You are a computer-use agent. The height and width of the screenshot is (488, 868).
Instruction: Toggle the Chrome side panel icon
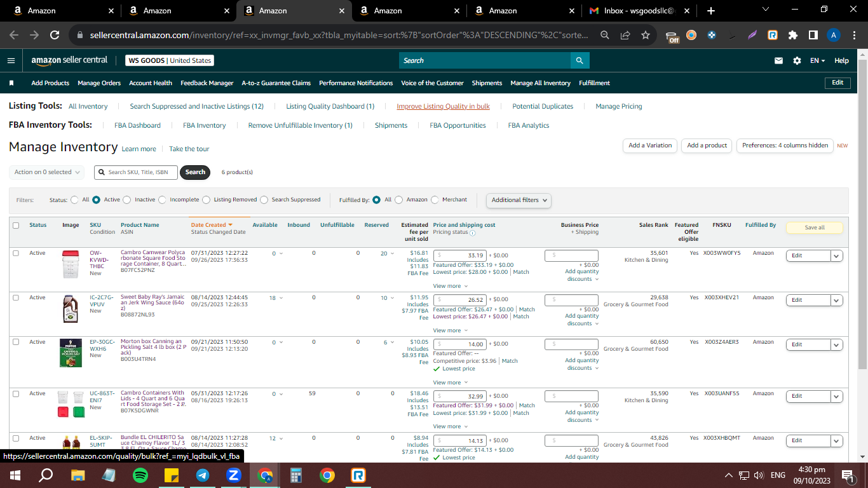[813, 36]
